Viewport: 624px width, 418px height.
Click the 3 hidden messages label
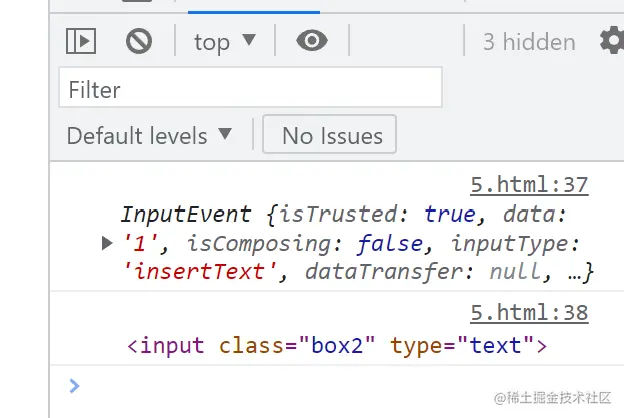(529, 41)
